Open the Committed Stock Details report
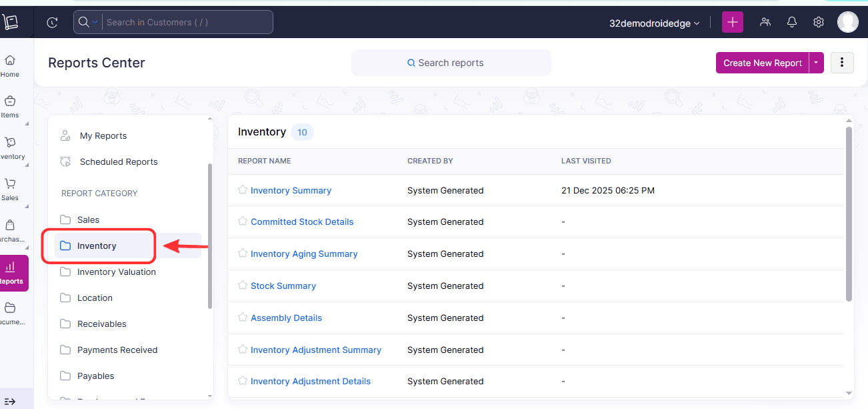 click(302, 222)
